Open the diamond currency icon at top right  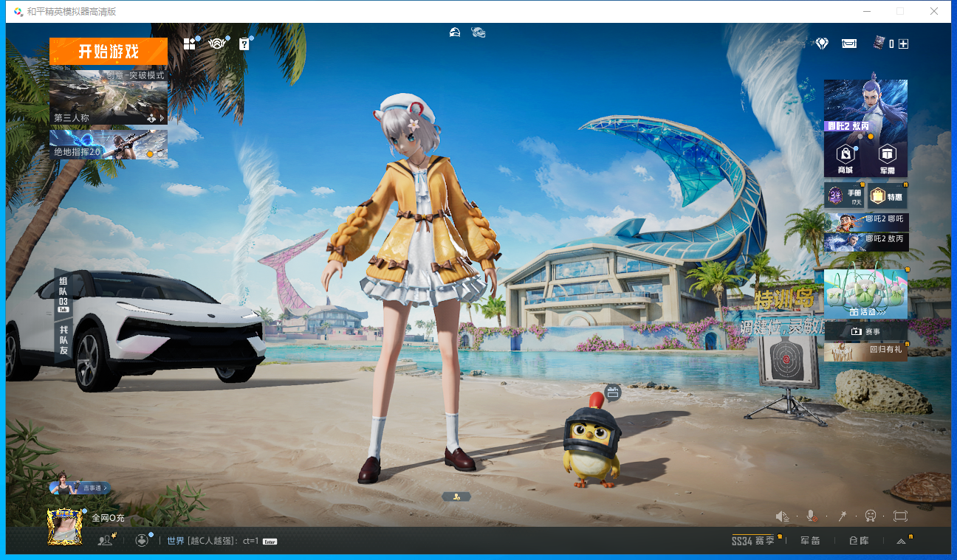tap(822, 44)
